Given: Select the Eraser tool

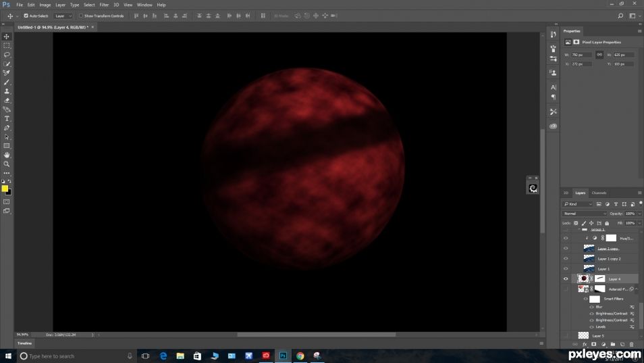Looking at the screenshot, I should click(x=7, y=100).
